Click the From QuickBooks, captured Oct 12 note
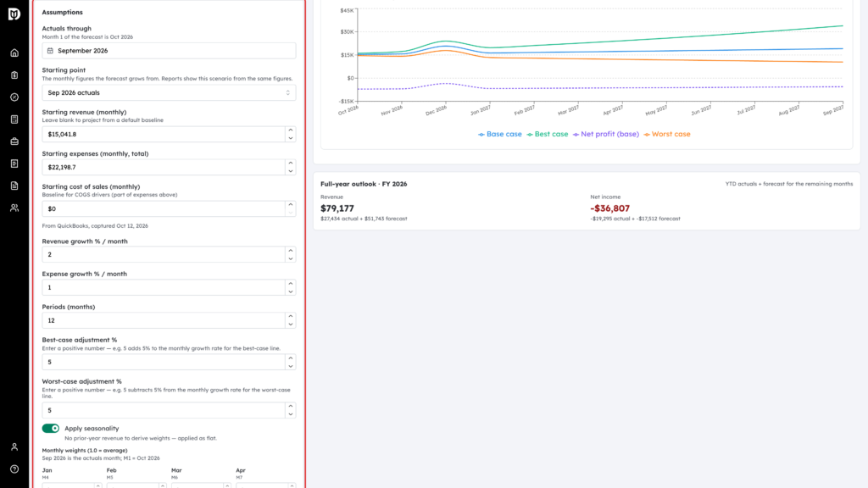Image resolution: width=868 pixels, height=488 pixels. click(x=95, y=225)
